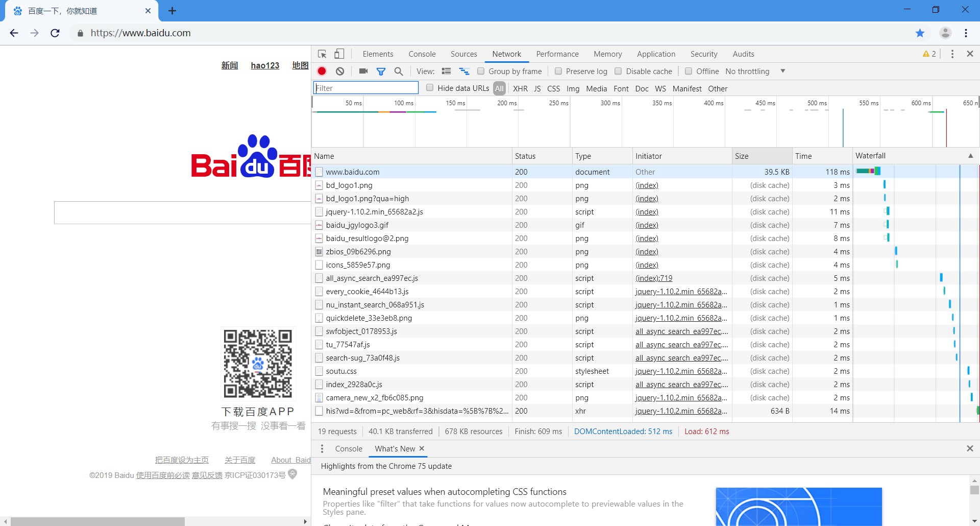
Task: Go to the Application tab
Action: [656, 54]
